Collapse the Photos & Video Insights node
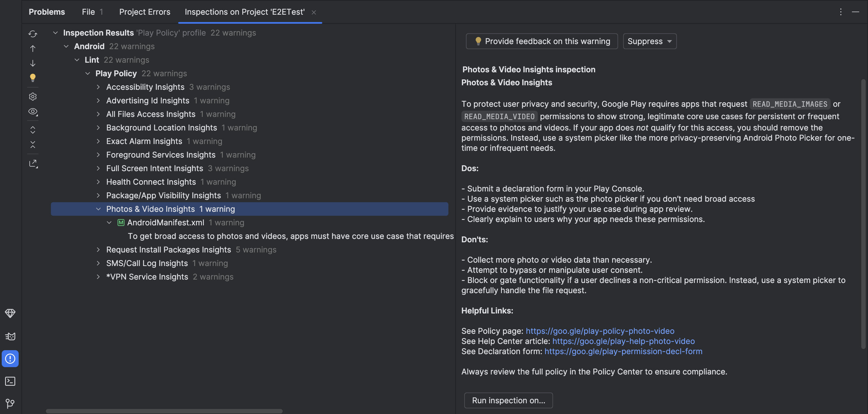The height and width of the screenshot is (414, 868). [98, 209]
